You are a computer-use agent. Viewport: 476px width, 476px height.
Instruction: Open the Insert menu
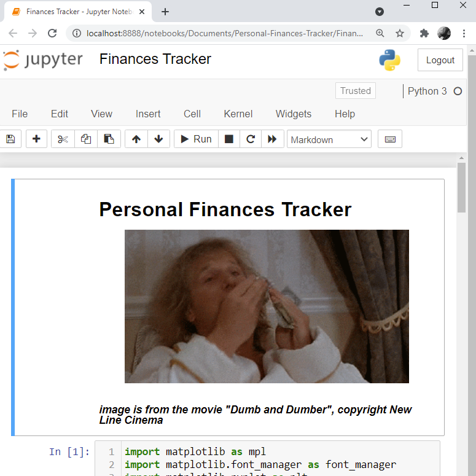[x=148, y=114]
